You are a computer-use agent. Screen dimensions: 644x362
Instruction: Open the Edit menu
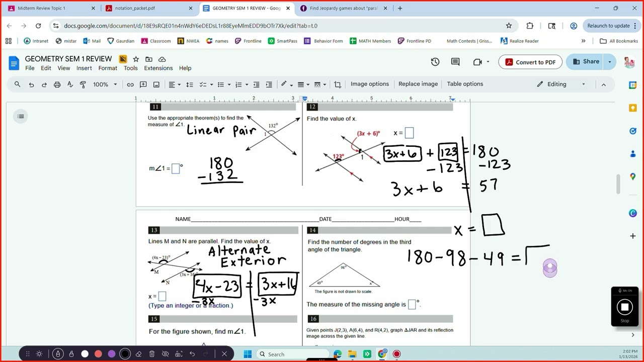[46, 68]
